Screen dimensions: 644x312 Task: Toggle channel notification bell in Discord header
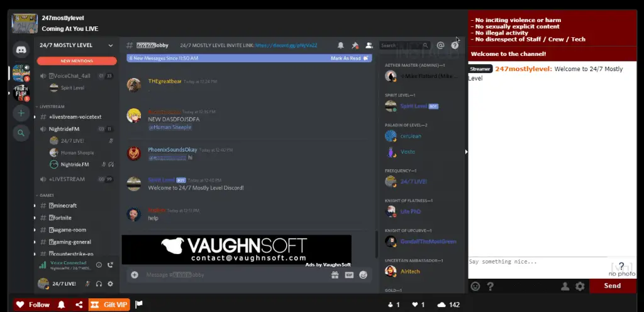[x=340, y=45]
